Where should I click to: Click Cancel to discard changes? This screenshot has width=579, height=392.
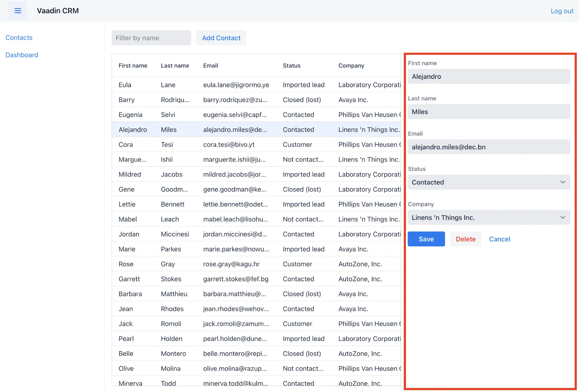[x=499, y=239]
